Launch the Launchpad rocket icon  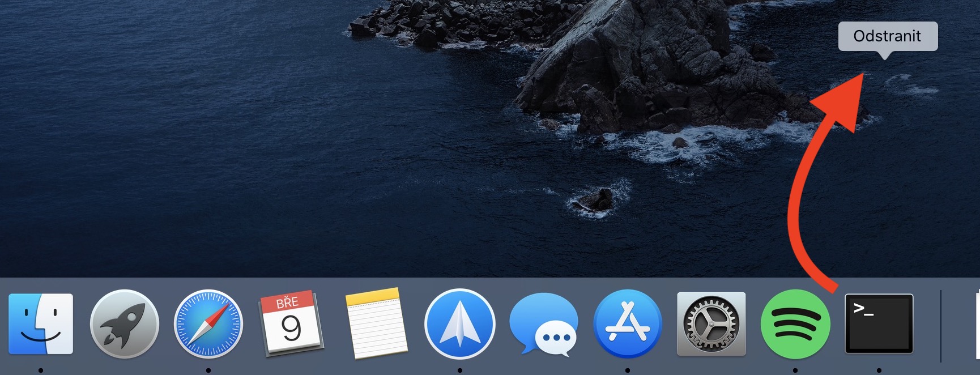[125, 324]
